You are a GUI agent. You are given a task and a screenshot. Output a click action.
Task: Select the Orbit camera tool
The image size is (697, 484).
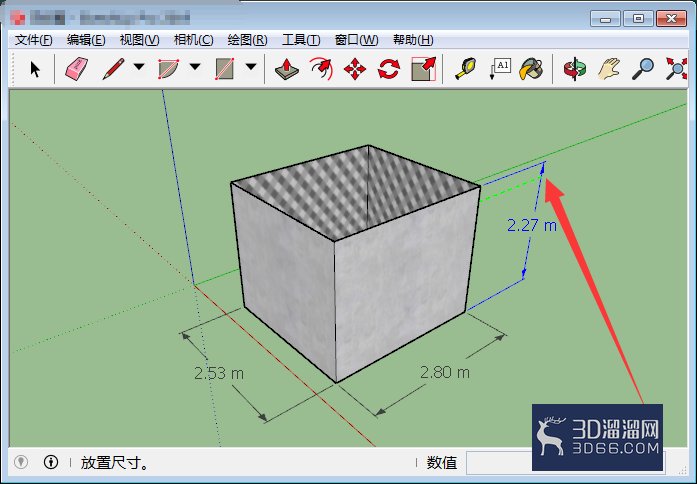point(575,69)
